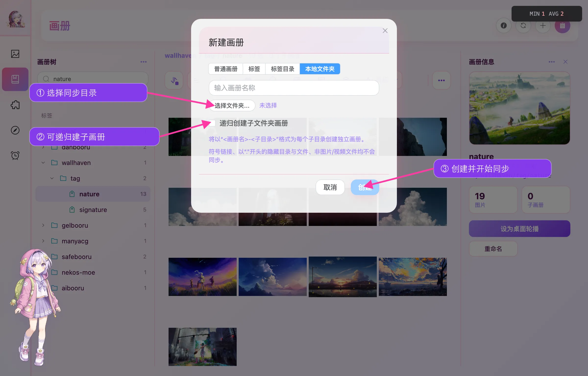Select the safebooru folder in tree
588x376 pixels.
coord(93,257)
